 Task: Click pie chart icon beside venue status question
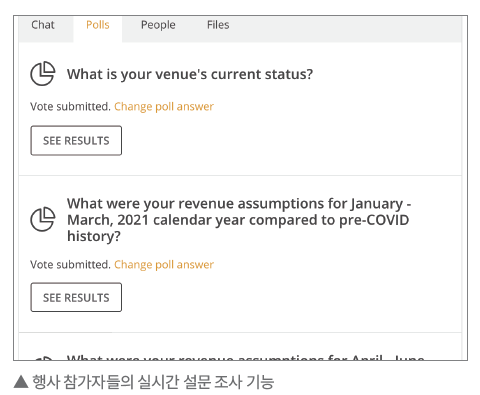(x=43, y=74)
